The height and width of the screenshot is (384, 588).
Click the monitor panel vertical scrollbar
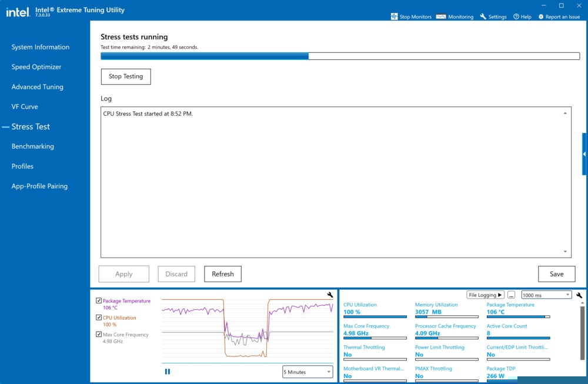pyautogui.click(x=582, y=332)
